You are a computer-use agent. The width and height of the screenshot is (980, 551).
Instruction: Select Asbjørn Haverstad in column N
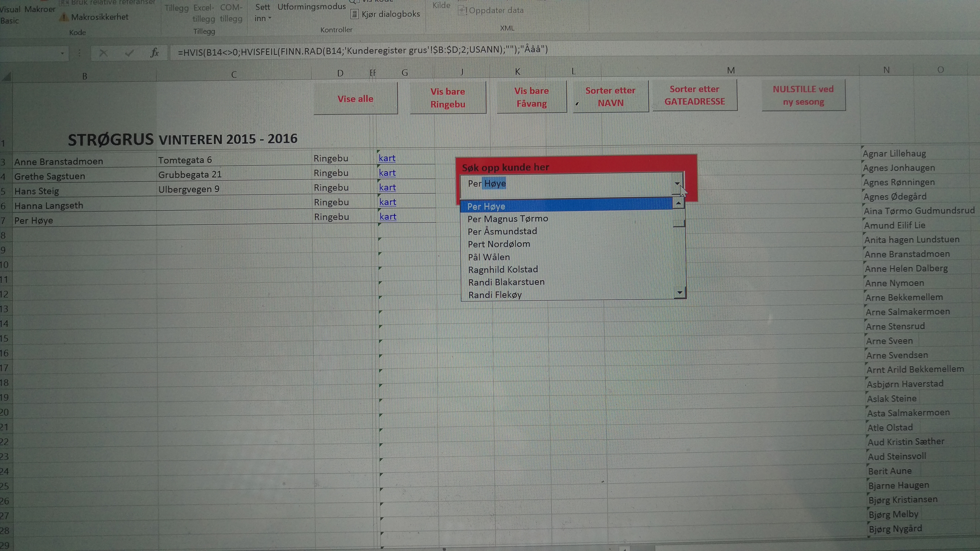905,384
